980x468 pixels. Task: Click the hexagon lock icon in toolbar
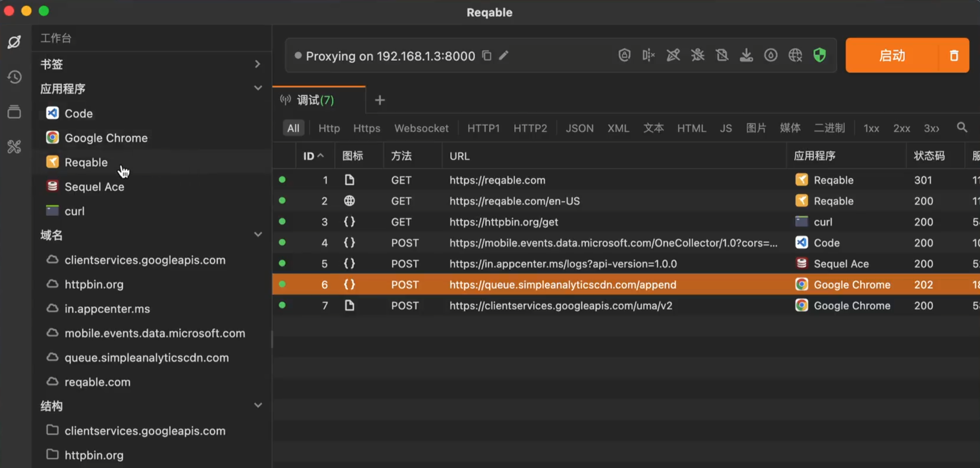point(624,55)
